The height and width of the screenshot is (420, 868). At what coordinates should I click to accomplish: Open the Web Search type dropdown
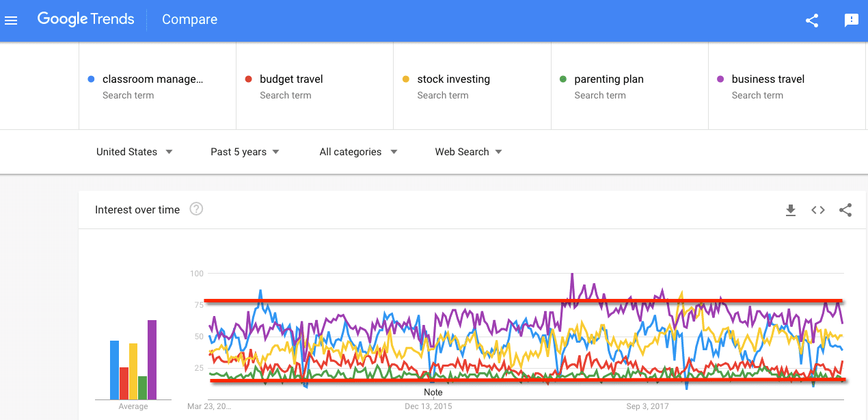468,152
